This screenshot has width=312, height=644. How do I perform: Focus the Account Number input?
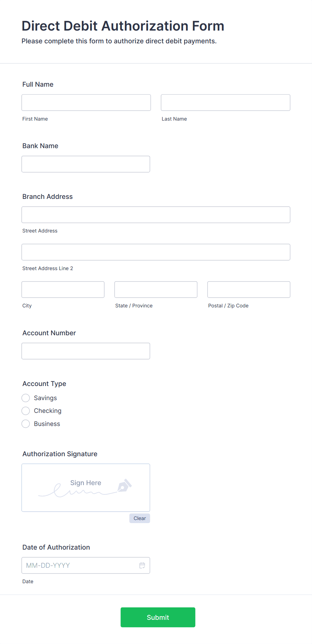click(x=86, y=351)
